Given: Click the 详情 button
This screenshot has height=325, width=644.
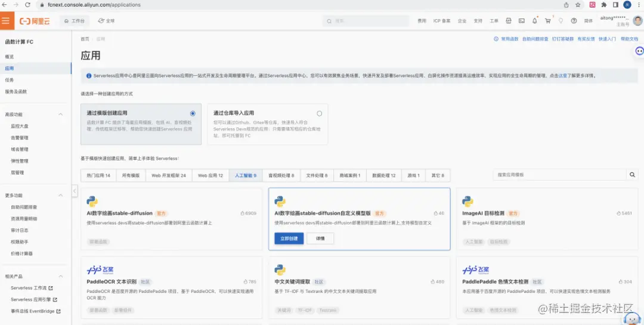Looking at the screenshot, I should [320, 239].
